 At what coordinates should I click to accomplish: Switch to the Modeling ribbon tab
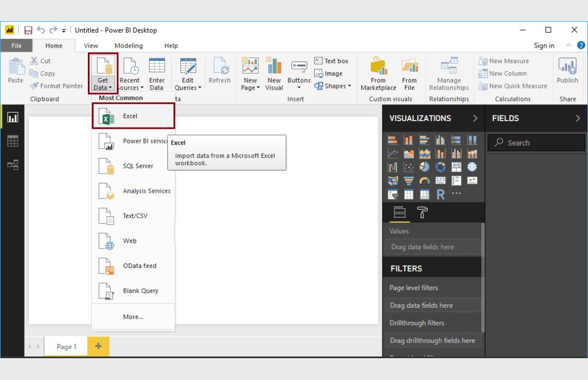click(x=129, y=46)
